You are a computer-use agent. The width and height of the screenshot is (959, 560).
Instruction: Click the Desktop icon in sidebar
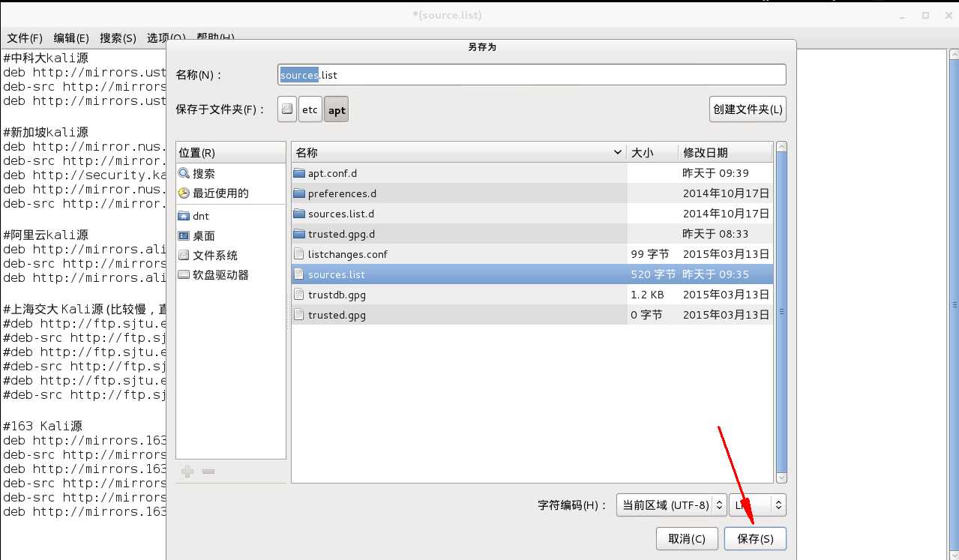[184, 235]
